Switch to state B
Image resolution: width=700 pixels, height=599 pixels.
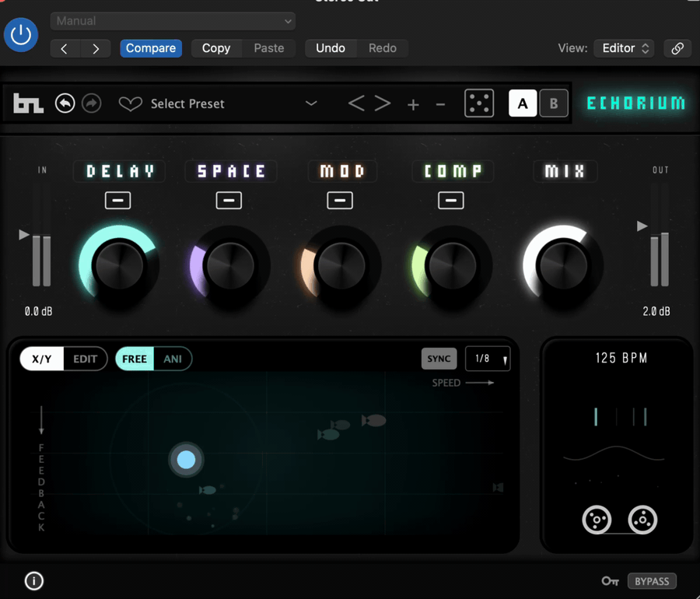[x=554, y=103]
